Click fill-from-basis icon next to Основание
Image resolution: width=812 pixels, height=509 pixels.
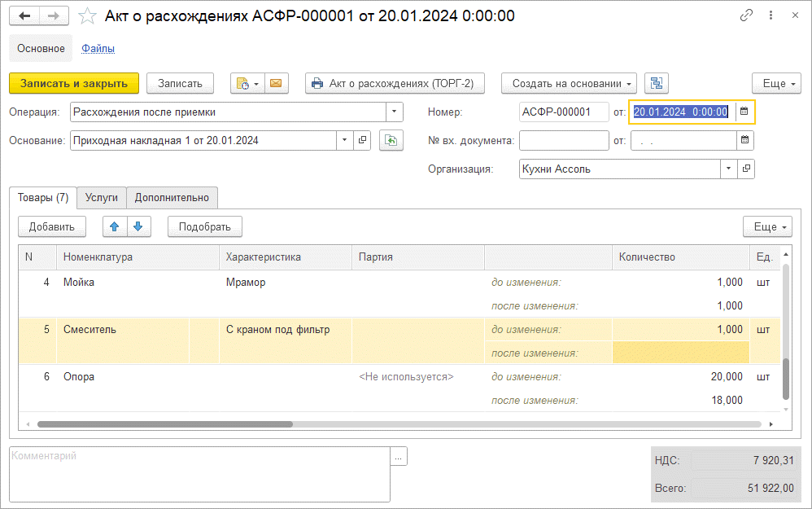click(391, 140)
